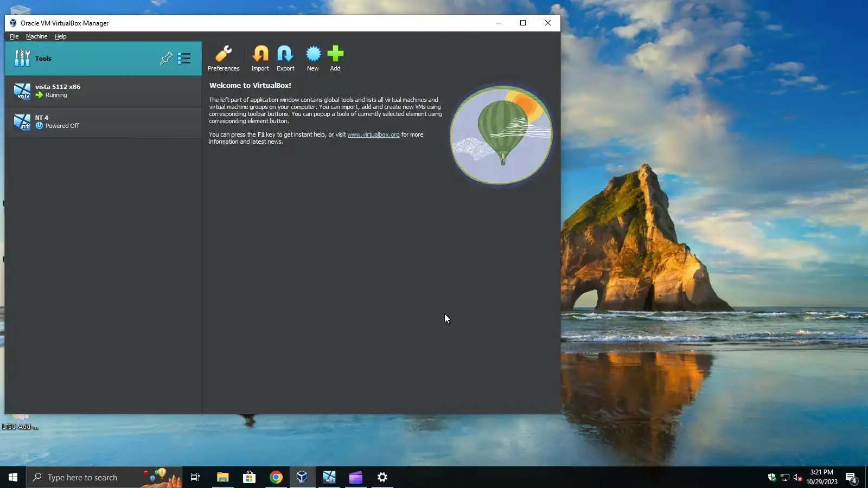The width and height of the screenshot is (868, 488).
Task: Open Windows Security tray icon
Action: tap(772, 477)
